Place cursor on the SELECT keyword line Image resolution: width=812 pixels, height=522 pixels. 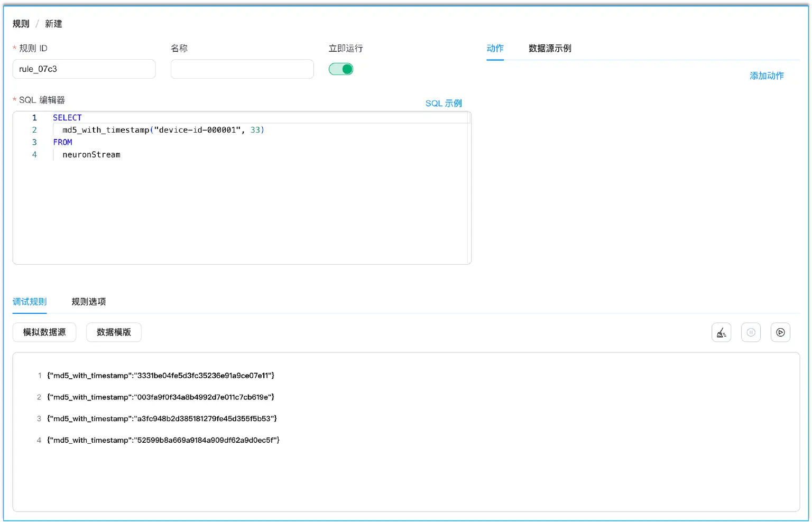coord(67,117)
